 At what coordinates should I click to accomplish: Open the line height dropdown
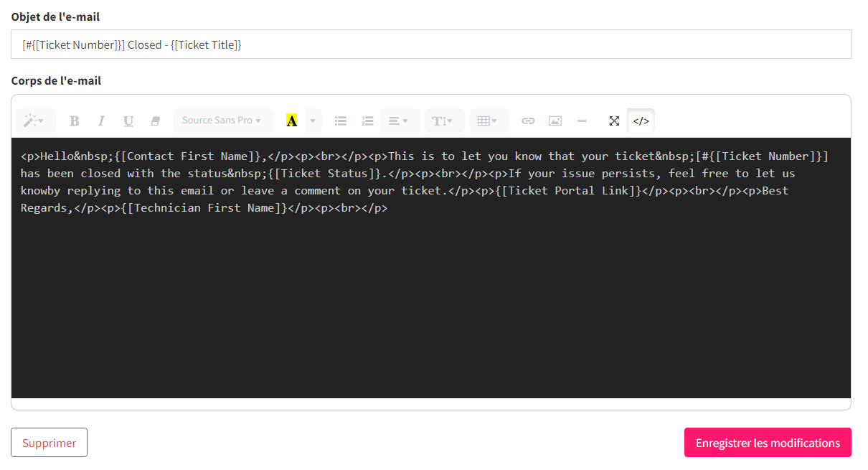[444, 121]
